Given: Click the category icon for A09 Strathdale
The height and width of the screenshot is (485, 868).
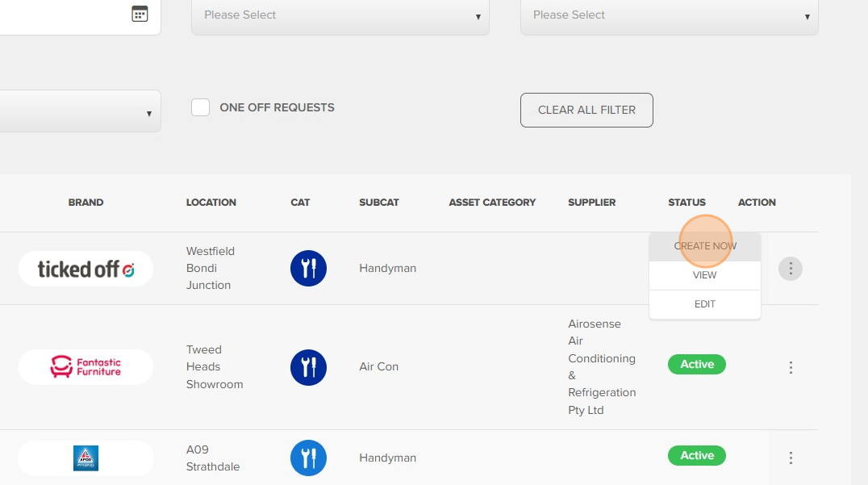Looking at the screenshot, I should 308,458.
